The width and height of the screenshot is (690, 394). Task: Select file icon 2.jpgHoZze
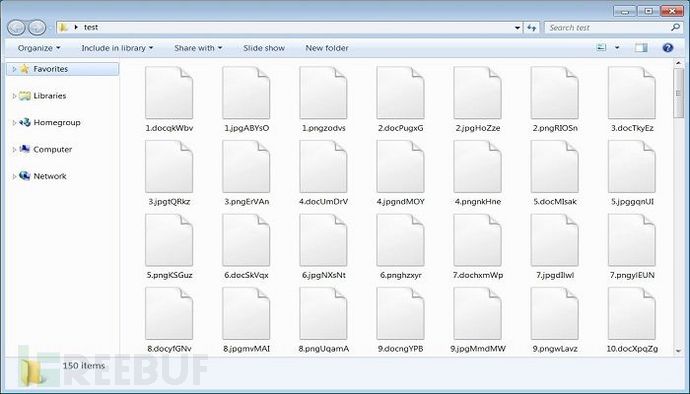pyautogui.click(x=477, y=93)
